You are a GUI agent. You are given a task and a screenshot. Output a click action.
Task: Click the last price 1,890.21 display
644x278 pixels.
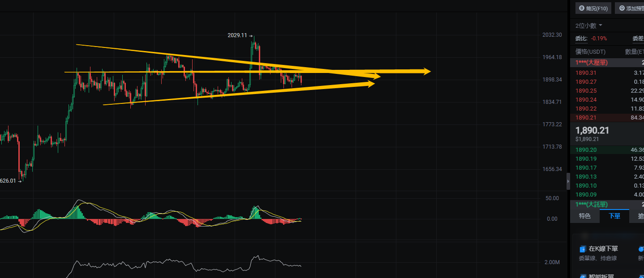click(x=592, y=130)
